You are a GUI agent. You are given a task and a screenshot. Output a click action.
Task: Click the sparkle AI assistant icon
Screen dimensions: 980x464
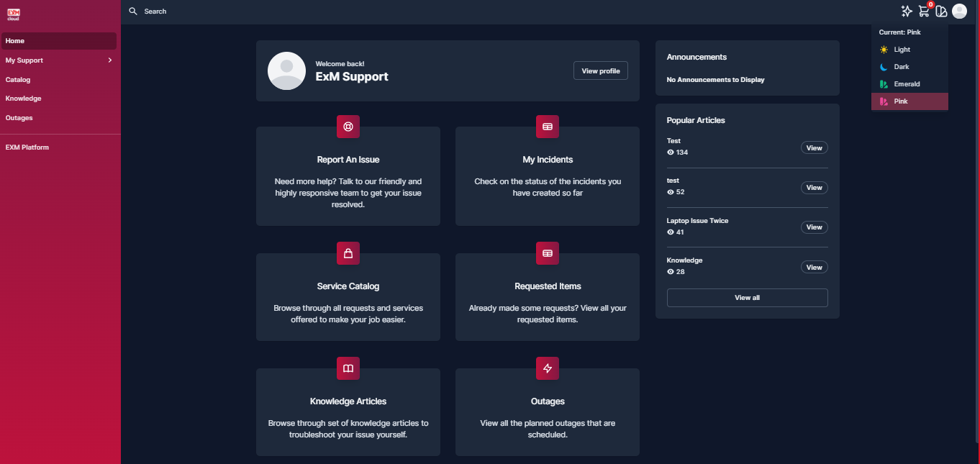tap(907, 12)
